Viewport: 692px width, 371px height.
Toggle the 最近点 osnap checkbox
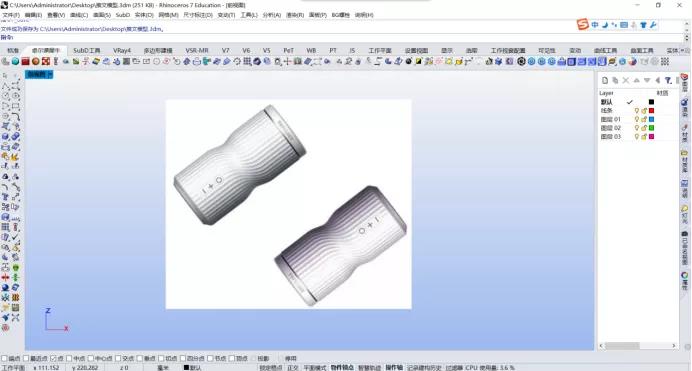click(26, 359)
